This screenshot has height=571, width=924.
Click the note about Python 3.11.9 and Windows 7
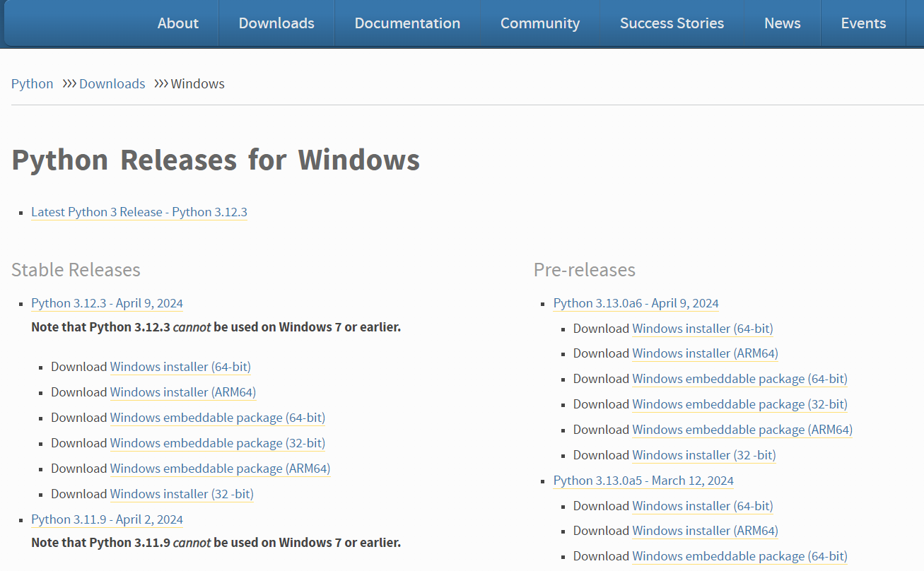tap(216, 543)
